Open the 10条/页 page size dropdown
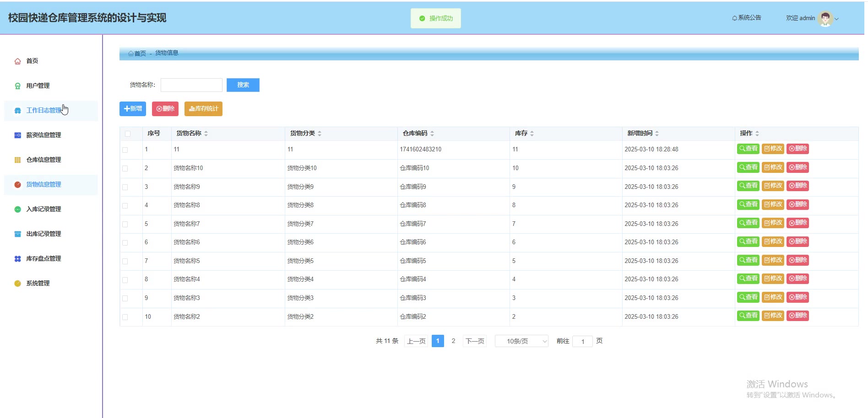Viewport: 868px width, 418px height. click(x=521, y=341)
